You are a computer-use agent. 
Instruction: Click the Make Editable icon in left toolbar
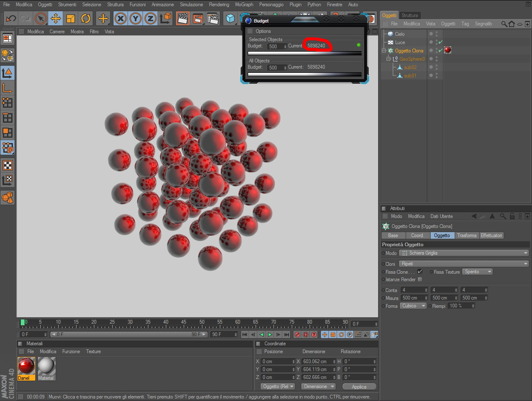coord(7,55)
